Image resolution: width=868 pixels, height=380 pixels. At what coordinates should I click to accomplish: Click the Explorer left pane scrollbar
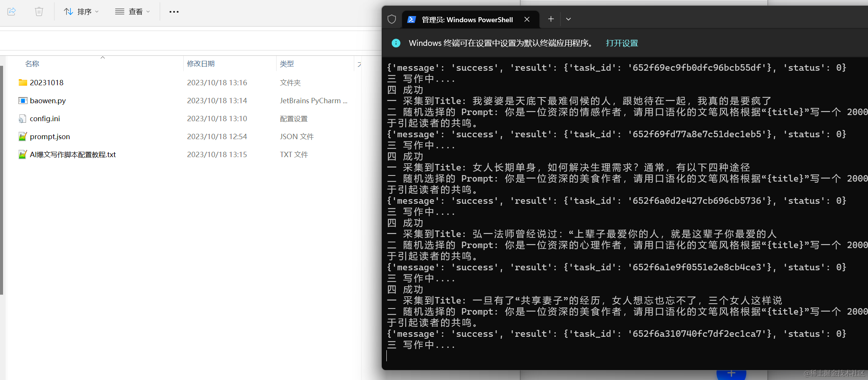click(2, 180)
